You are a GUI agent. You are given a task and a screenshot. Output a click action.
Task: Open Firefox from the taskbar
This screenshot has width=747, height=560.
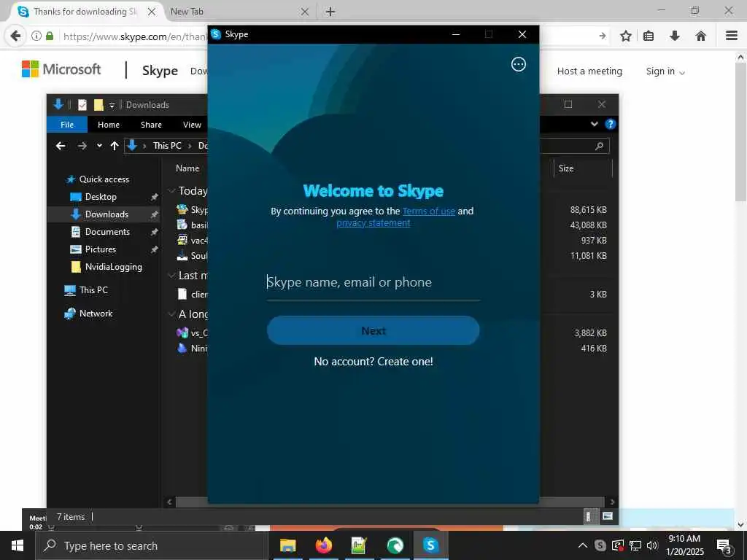323,545
